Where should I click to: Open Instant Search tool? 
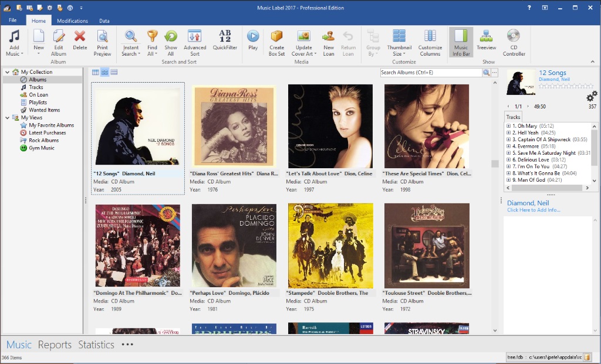pos(131,42)
